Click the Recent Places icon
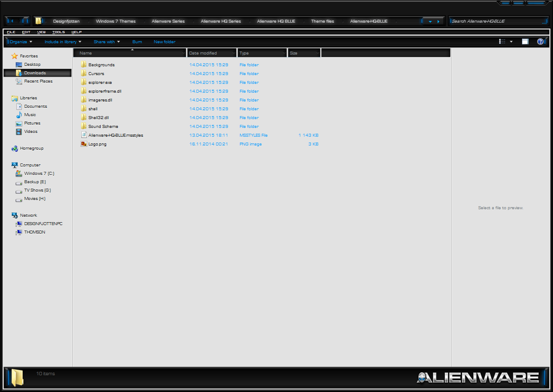Image resolution: width=553 pixels, height=392 pixels. pos(19,81)
